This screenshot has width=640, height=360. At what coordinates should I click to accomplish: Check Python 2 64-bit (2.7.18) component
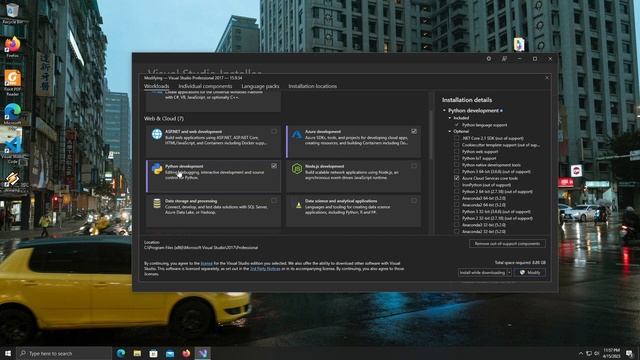click(457, 191)
